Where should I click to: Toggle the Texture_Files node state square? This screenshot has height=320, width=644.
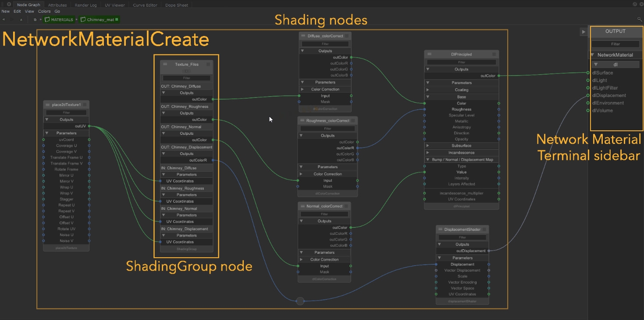tap(208, 64)
